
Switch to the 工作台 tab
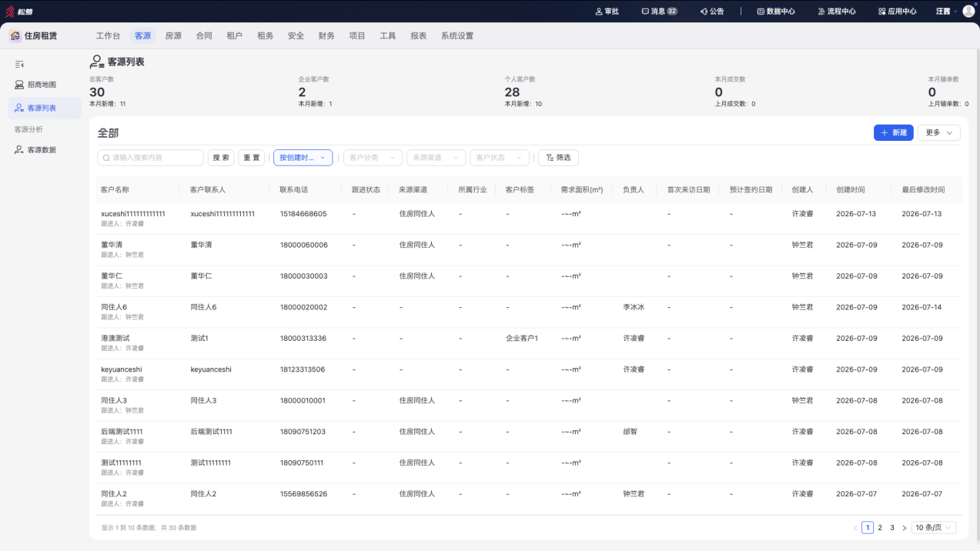coord(108,35)
